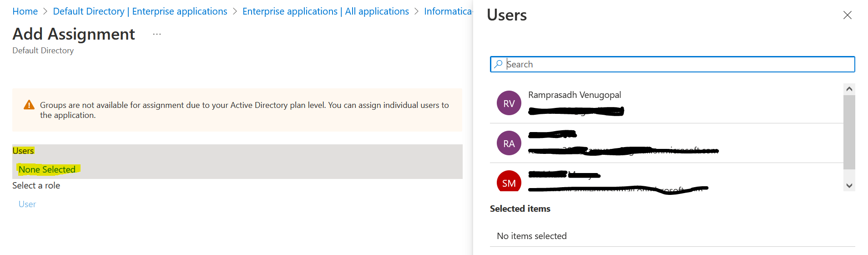Click the No items selected text
Image resolution: width=868 pixels, height=255 pixels.
tap(532, 236)
